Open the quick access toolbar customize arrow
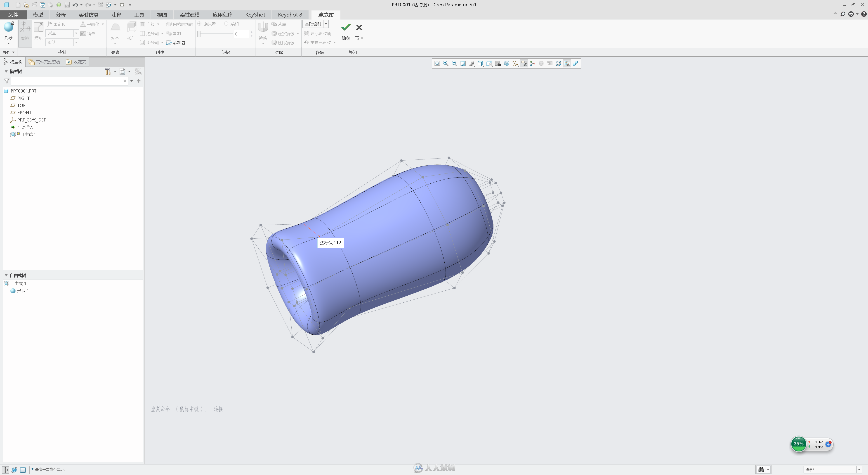This screenshot has width=868, height=475. pos(130,5)
